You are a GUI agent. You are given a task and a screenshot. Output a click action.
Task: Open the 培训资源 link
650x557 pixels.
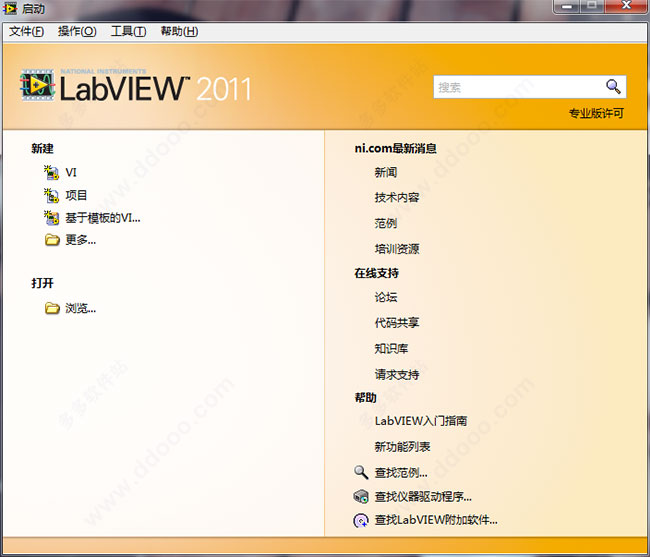point(397,249)
